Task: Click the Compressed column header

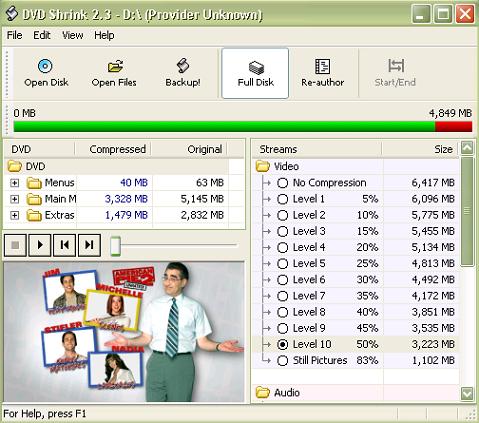Action: click(x=113, y=149)
